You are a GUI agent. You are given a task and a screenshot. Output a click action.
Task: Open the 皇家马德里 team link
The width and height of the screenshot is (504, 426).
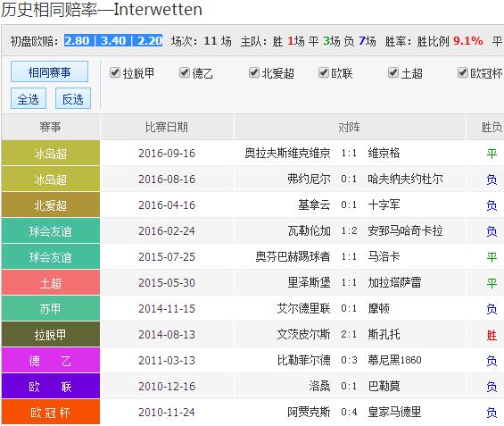click(x=394, y=412)
